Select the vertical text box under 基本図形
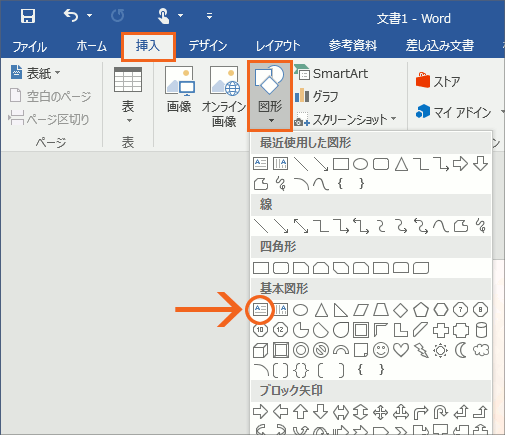 [280, 310]
